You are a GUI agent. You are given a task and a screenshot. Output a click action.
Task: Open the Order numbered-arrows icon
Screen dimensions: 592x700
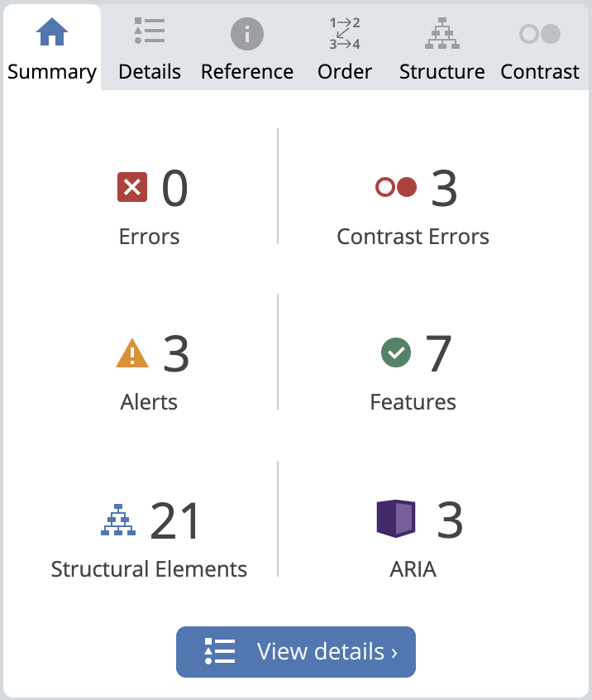[x=345, y=33]
